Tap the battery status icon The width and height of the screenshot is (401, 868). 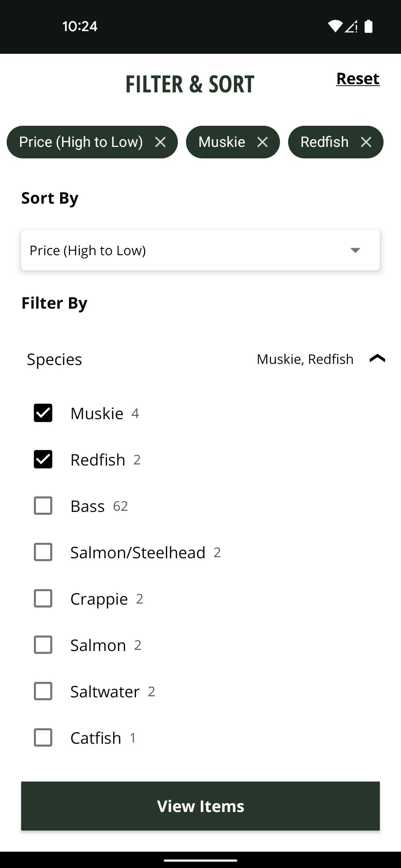(x=368, y=26)
